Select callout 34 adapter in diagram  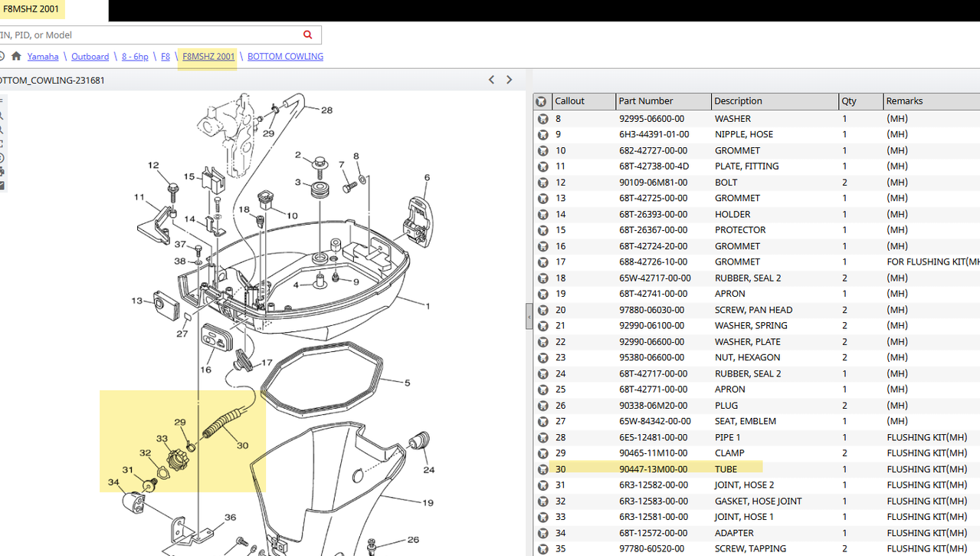[x=113, y=482]
